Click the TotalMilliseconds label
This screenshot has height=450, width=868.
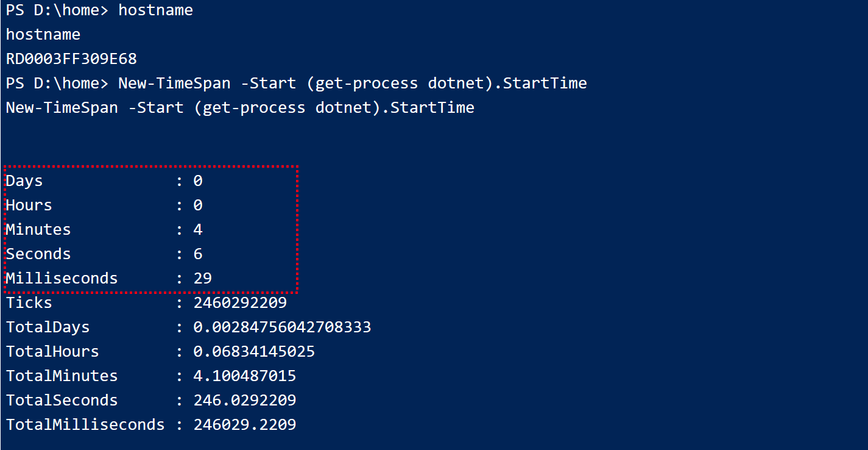[x=85, y=425]
